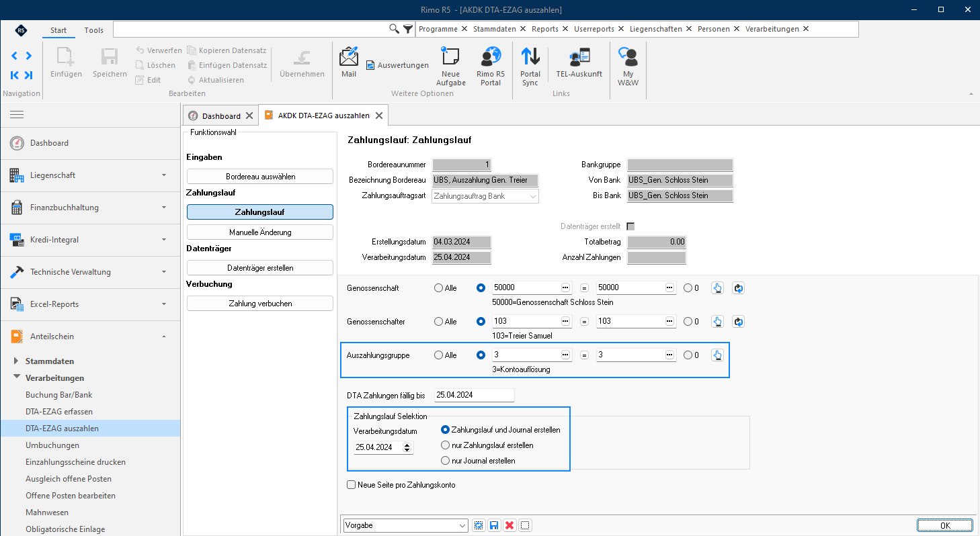Open TEL-Auskunft in the ribbon
The height and width of the screenshot is (536, 980).
(579, 62)
